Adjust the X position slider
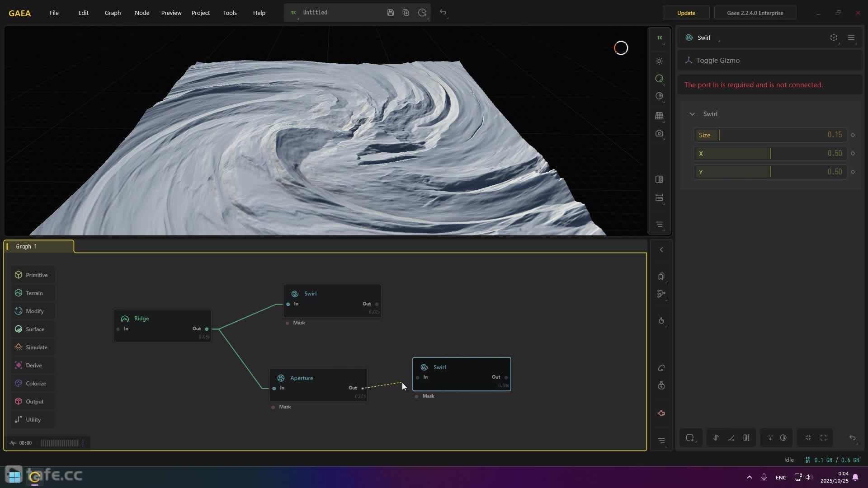Image resolution: width=868 pixels, height=488 pixels. click(770, 154)
